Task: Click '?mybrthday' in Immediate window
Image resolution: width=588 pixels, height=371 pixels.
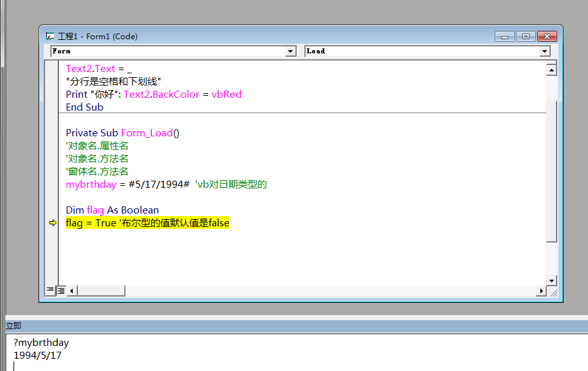Action: point(41,343)
